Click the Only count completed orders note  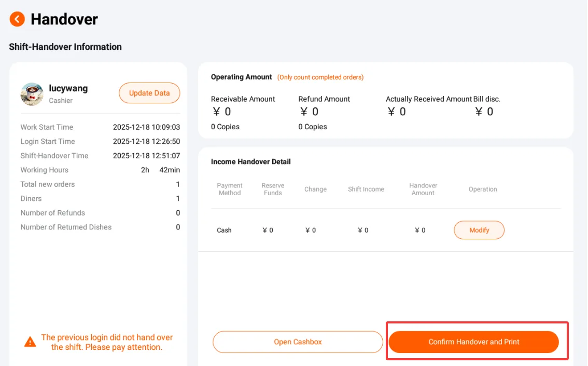pyautogui.click(x=320, y=77)
